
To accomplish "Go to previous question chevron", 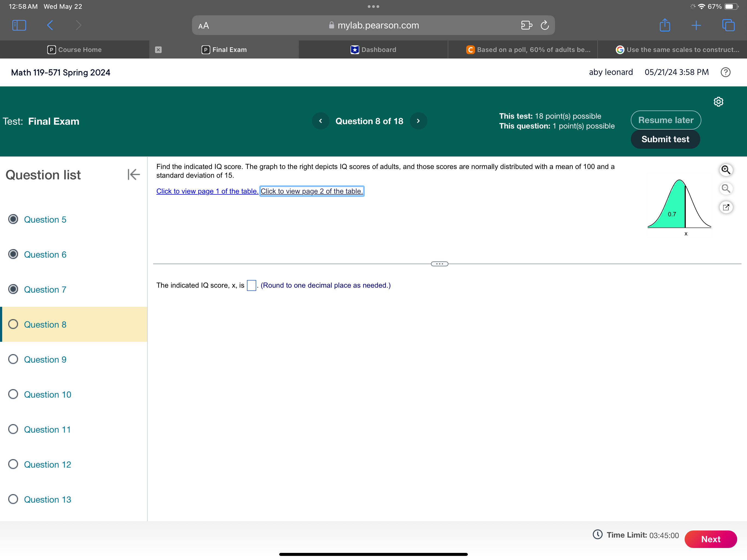I will (320, 121).
